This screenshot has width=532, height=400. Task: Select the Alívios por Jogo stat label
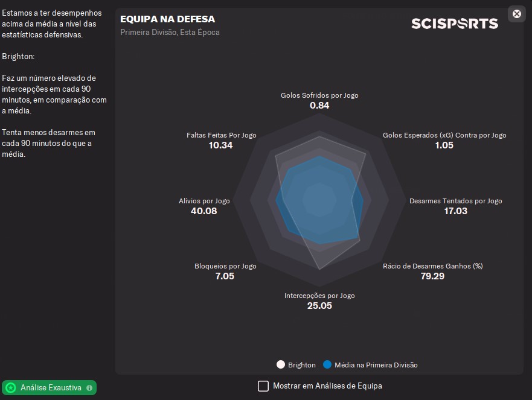[204, 201]
